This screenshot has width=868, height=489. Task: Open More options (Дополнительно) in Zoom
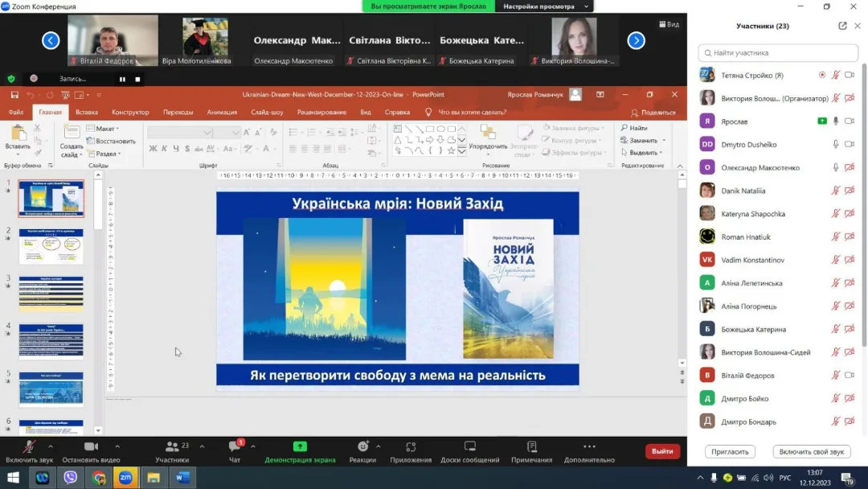tap(589, 449)
